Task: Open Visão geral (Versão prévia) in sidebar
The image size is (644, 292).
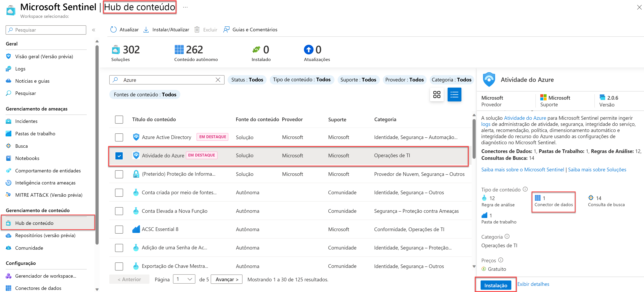Action: tap(44, 56)
